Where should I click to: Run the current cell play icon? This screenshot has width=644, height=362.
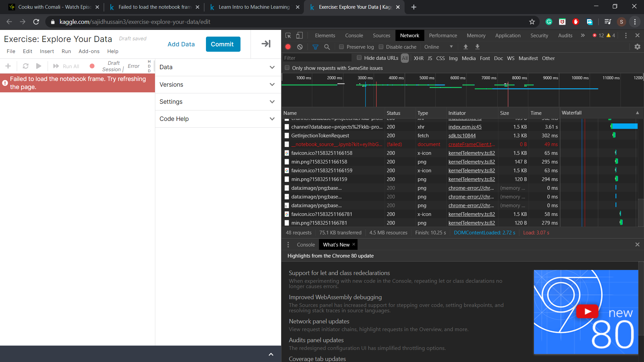[x=39, y=66]
